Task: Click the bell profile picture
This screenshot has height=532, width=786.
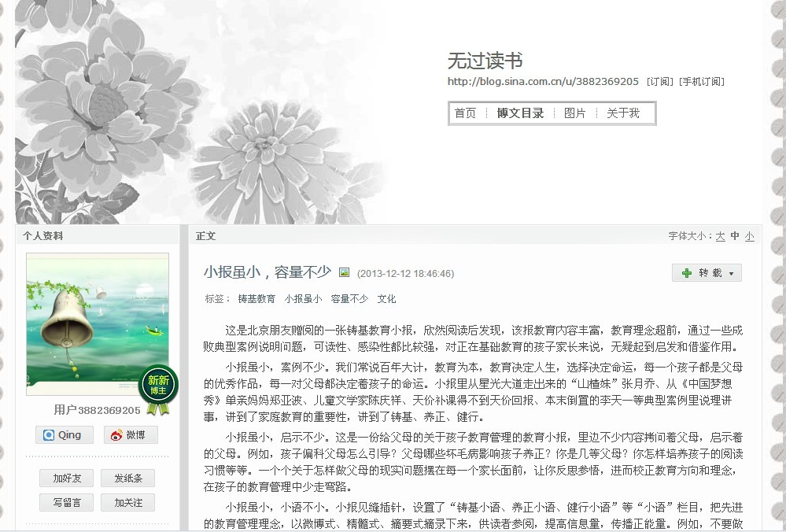Action: [x=98, y=324]
